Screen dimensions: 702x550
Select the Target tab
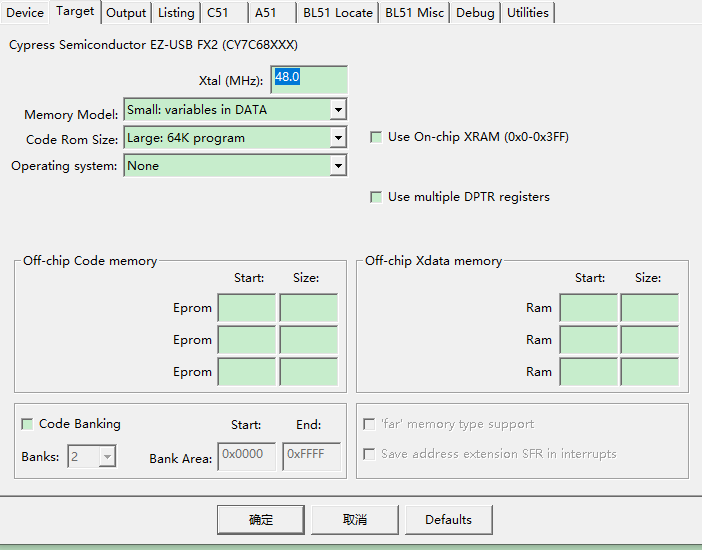75,11
